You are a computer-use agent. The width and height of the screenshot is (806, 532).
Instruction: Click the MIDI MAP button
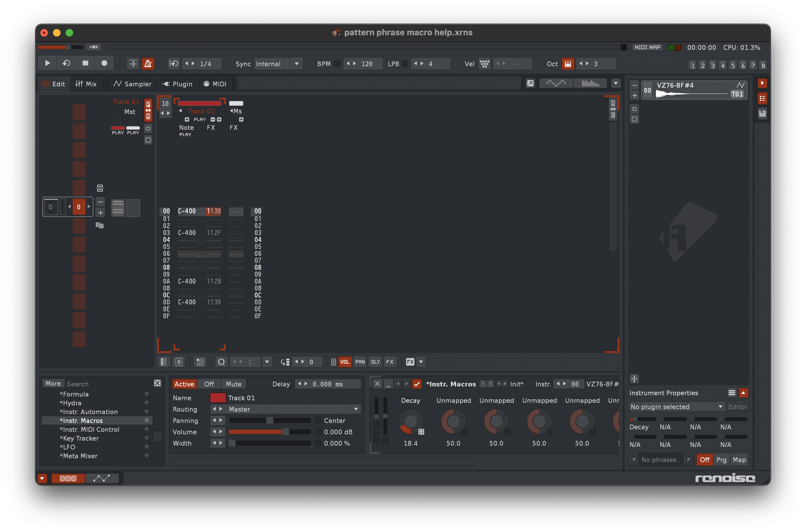click(x=647, y=48)
